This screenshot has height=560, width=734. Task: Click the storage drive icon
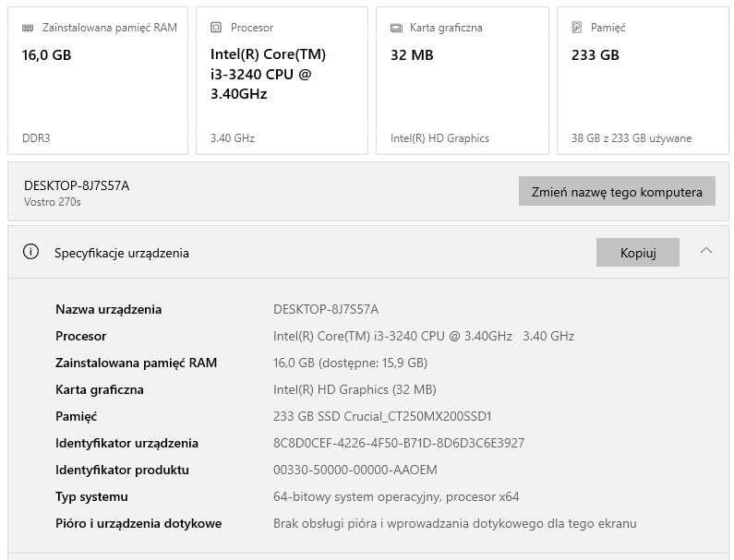coord(577,28)
